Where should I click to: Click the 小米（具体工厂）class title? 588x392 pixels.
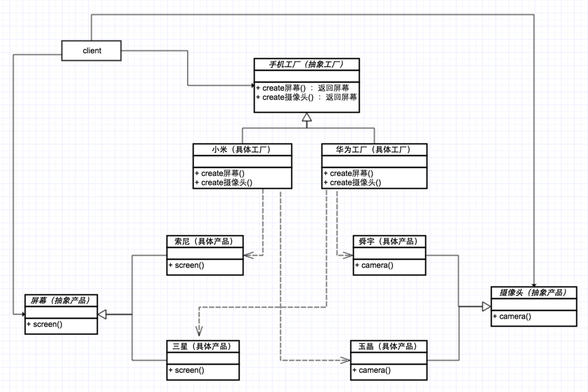point(242,150)
